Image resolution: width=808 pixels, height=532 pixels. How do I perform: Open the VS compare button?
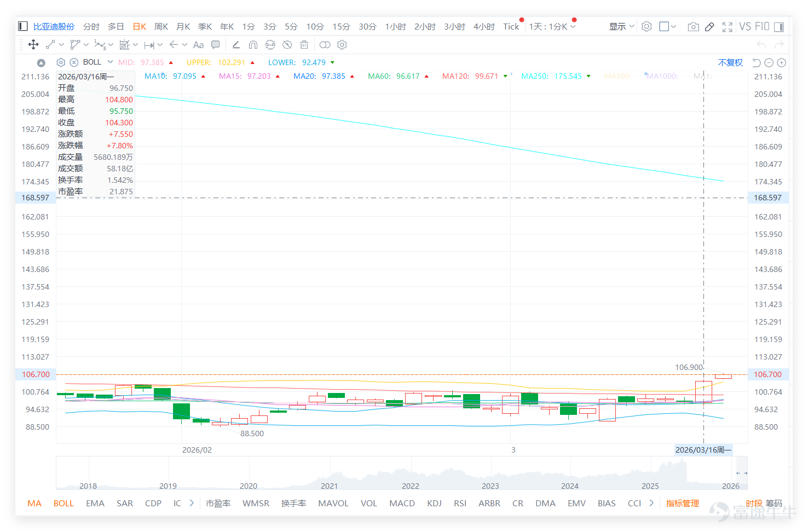(745, 26)
